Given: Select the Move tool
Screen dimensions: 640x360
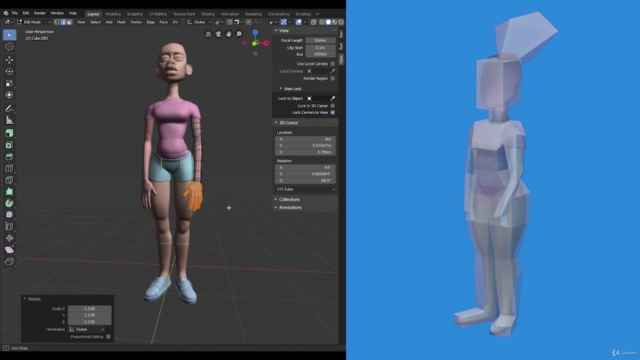Looking at the screenshot, I should (9, 60).
